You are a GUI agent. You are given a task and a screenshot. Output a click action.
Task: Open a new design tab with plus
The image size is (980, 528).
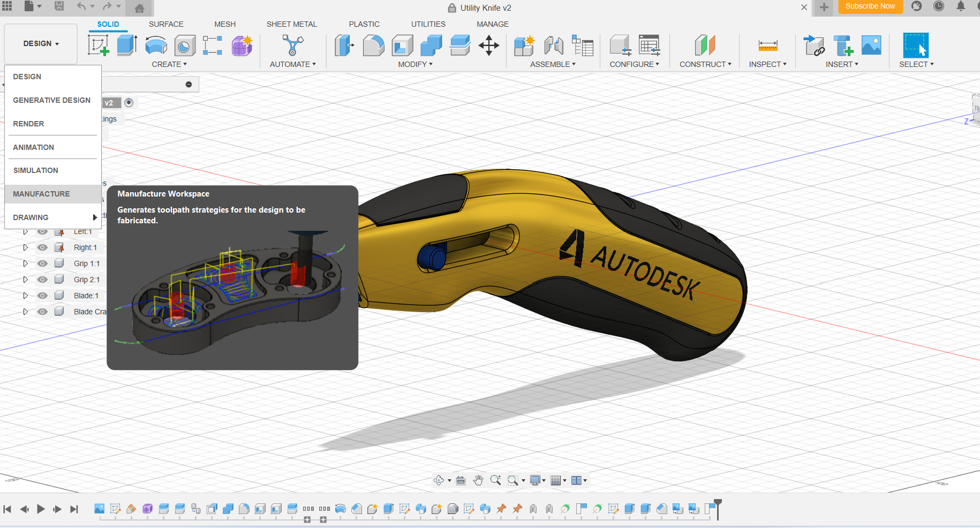click(x=824, y=7)
